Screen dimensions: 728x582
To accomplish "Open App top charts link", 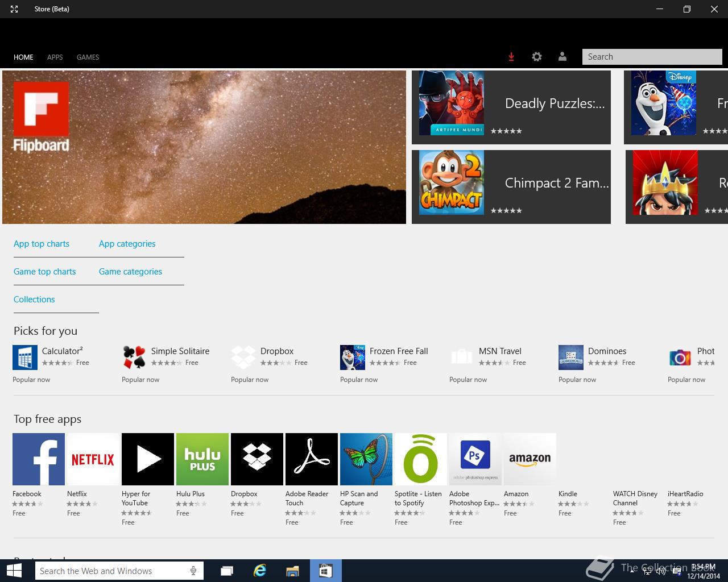I will (x=42, y=244).
